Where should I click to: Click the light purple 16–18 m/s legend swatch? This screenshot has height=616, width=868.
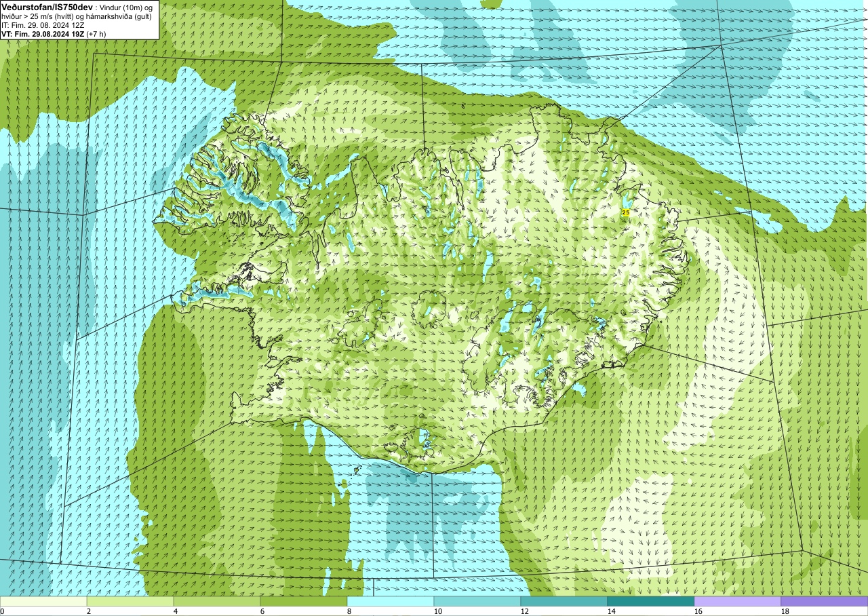(x=738, y=601)
